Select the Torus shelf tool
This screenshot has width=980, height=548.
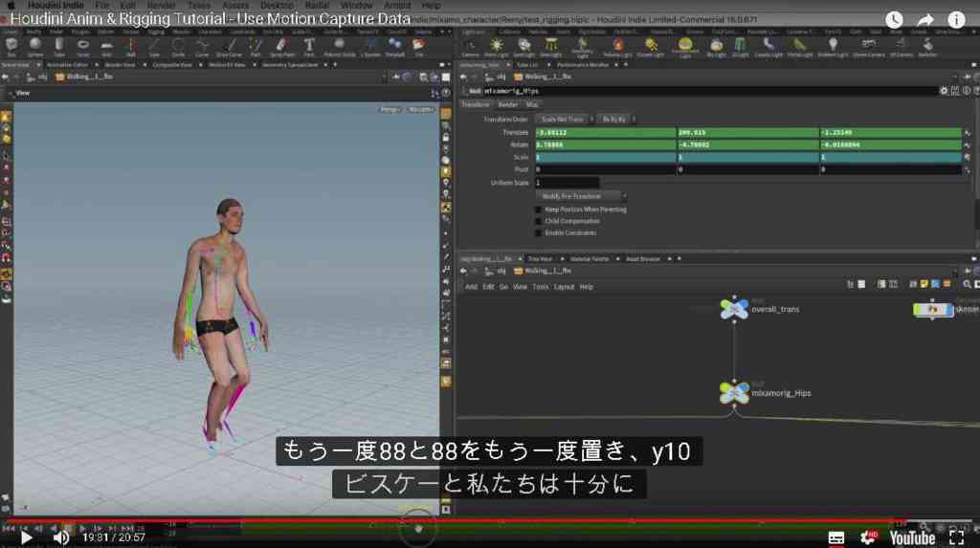click(82, 46)
